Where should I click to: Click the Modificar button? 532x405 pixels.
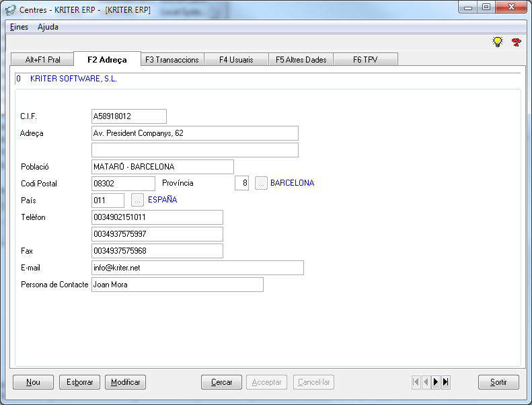pyautogui.click(x=126, y=382)
